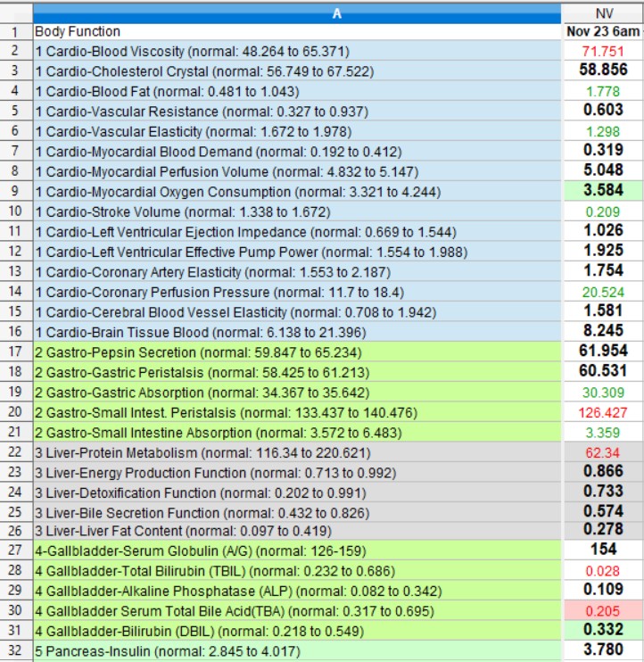Viewport: 644px width, 662px height.
Task: Click the Body Function header cell
Action: (x=78, y=31)
